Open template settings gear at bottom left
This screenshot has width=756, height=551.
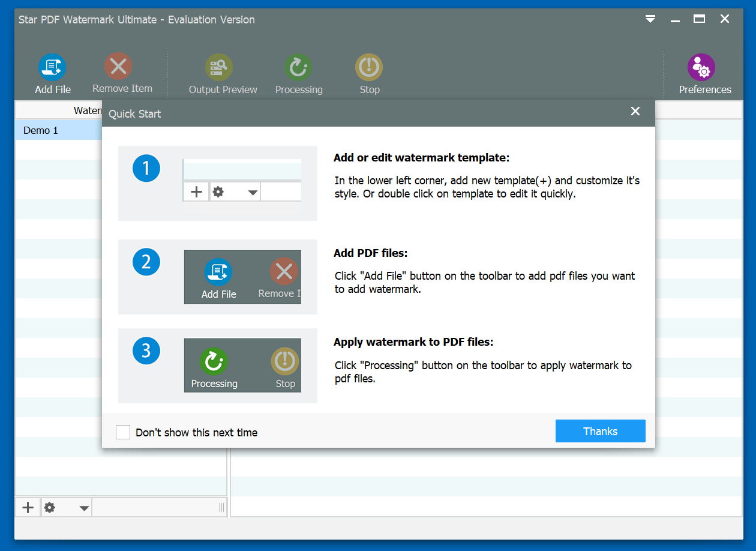(x=50, y=507)
